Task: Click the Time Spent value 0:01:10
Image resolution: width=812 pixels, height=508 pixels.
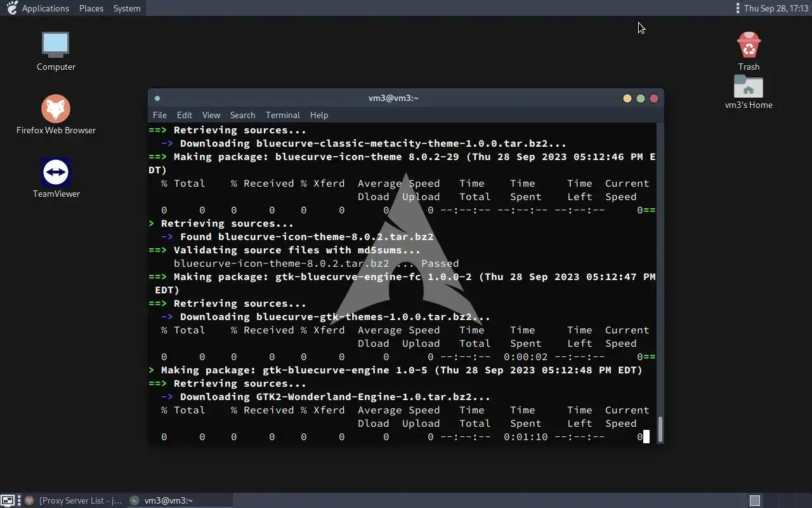Action: [x=525, y=437]
